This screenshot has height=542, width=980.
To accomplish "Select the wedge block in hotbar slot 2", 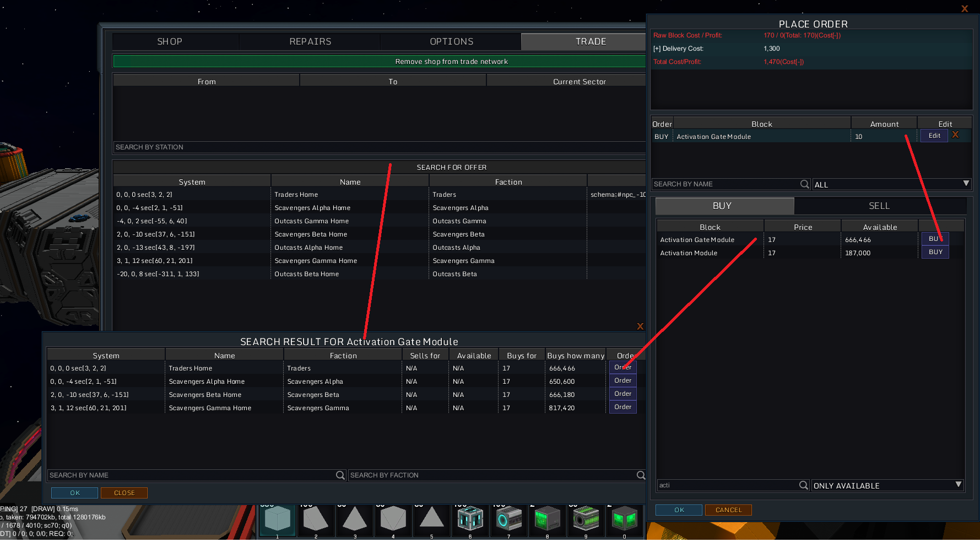I will [316, 519].
